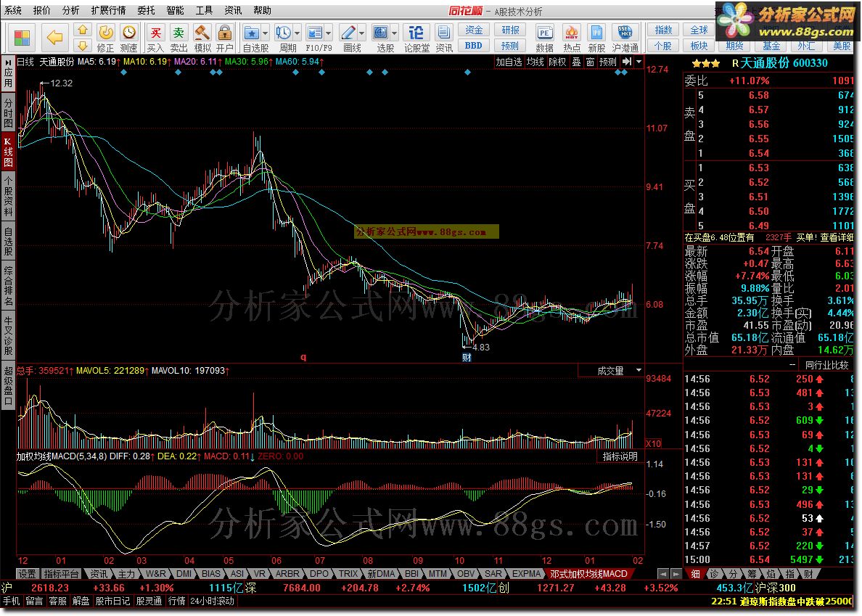Click the tab scroll right arrow
862x616 pixels.
pyautogui.click(x=676, y=574)
